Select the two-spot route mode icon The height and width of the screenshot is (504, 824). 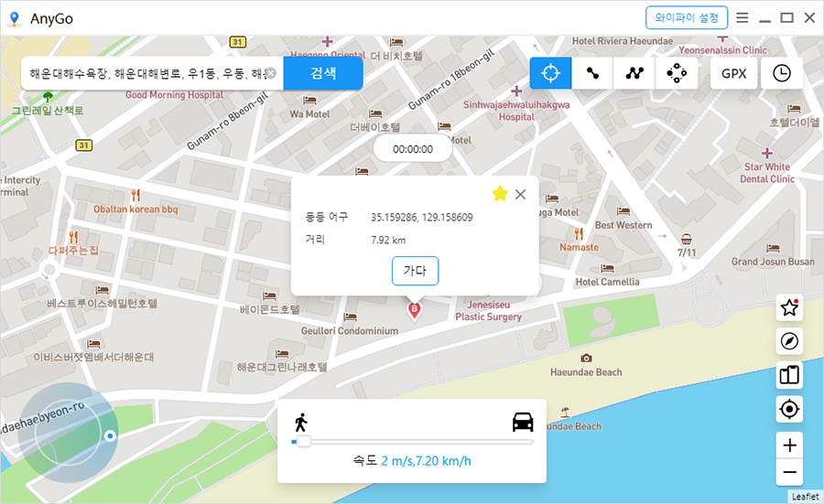[592, 73]
